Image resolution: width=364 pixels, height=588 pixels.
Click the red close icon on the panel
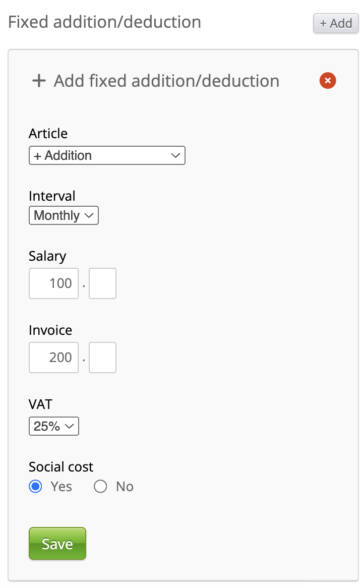[x=328, y=80]
